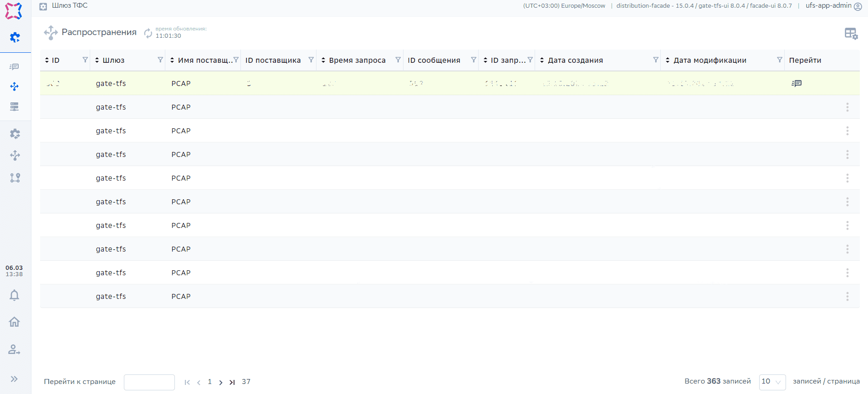Open the servers icon in sidebar
The height and width of the screenshot is (394, 868).
pos(15,106)
